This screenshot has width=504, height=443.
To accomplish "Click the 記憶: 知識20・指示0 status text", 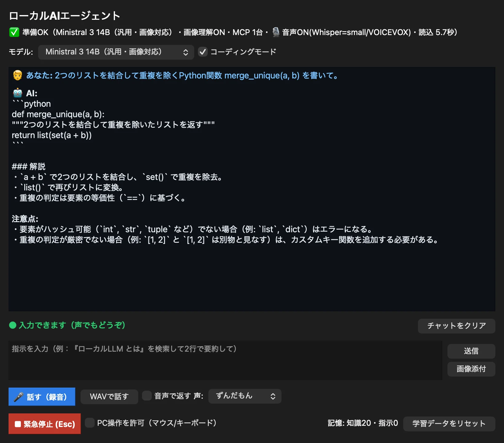I will 363,423.
